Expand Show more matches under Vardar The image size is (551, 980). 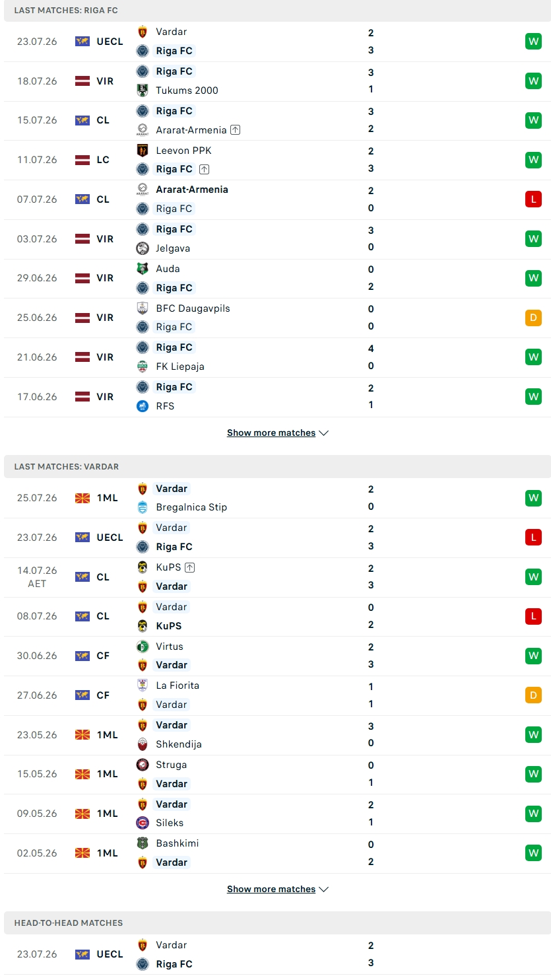[x=278, y=890]
